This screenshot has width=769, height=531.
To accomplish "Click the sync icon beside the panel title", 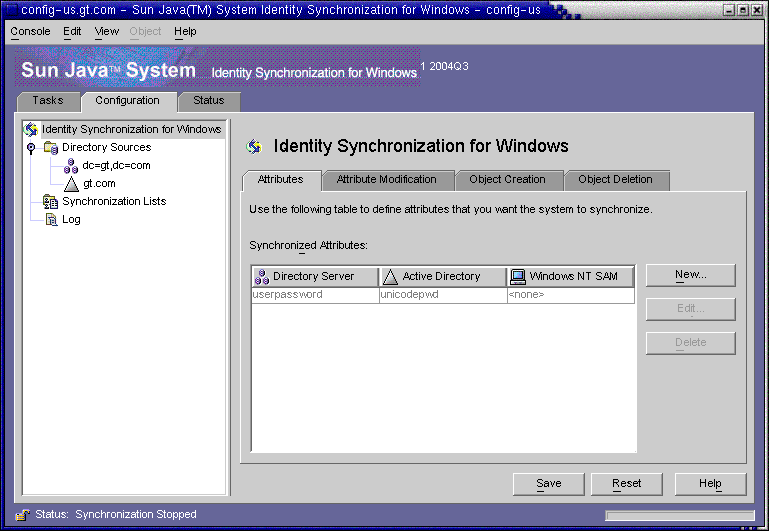I will tap(254, 146).
